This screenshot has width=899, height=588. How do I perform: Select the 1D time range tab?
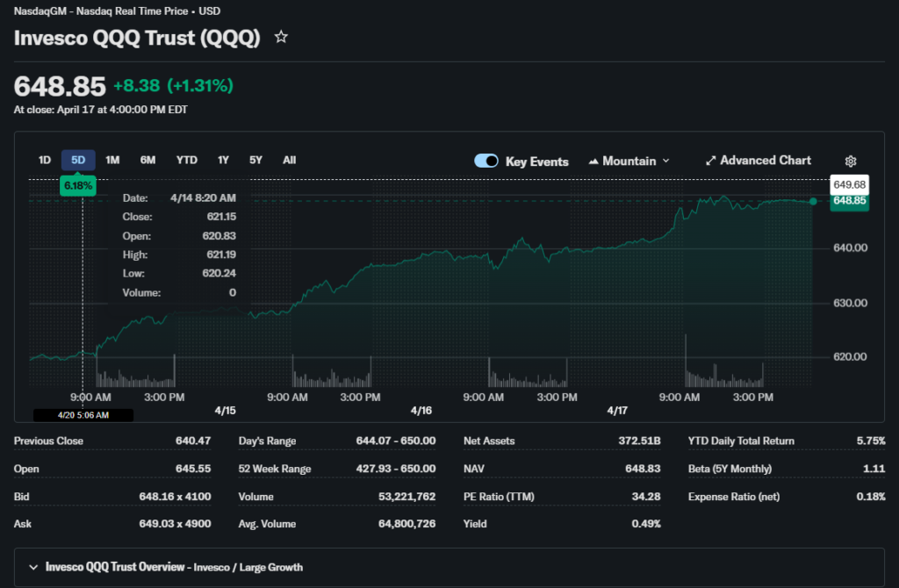(x=45, y=160)
